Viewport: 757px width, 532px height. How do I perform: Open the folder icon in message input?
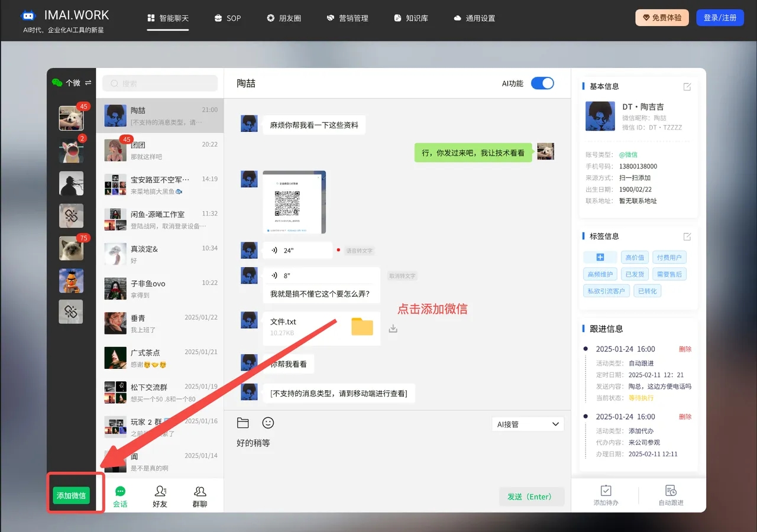[x=242, y=423]
